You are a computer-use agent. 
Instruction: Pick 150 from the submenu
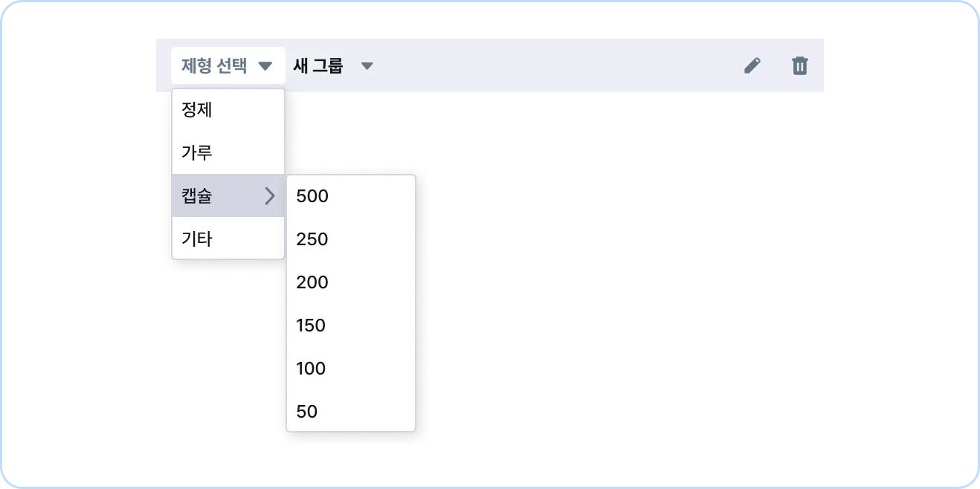tap(351, 326)
